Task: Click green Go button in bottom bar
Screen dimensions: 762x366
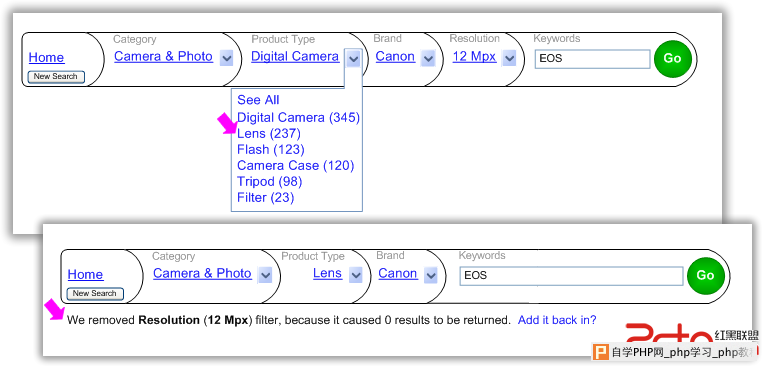Action: [705, 276]
